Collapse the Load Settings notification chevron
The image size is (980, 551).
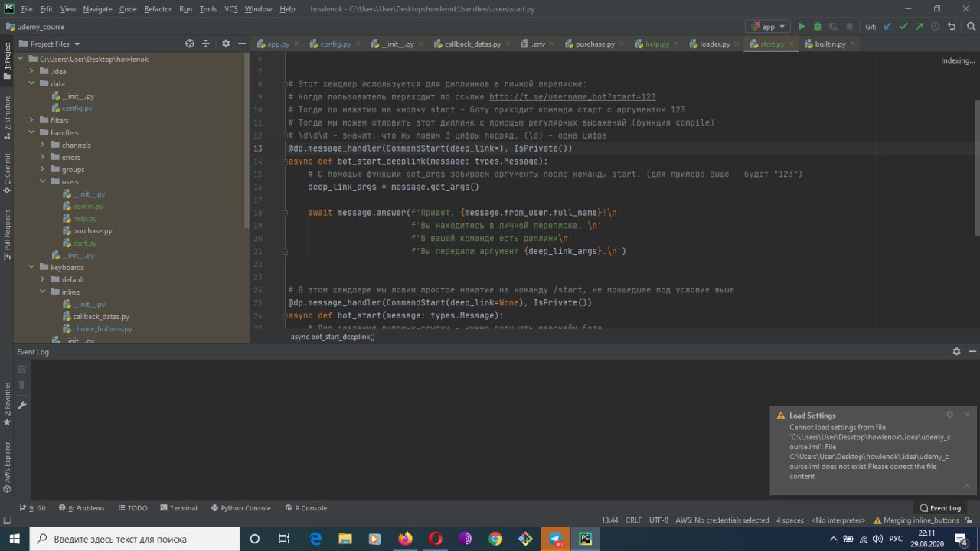click(x=967, y=486)
